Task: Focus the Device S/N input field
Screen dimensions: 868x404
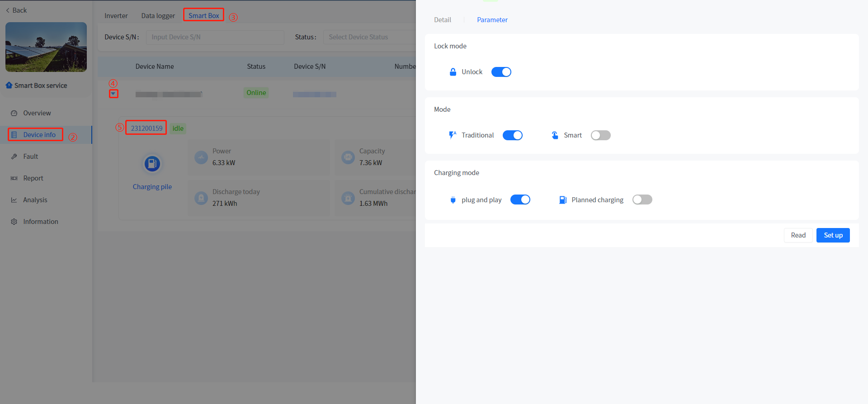Action: (215, 37)
